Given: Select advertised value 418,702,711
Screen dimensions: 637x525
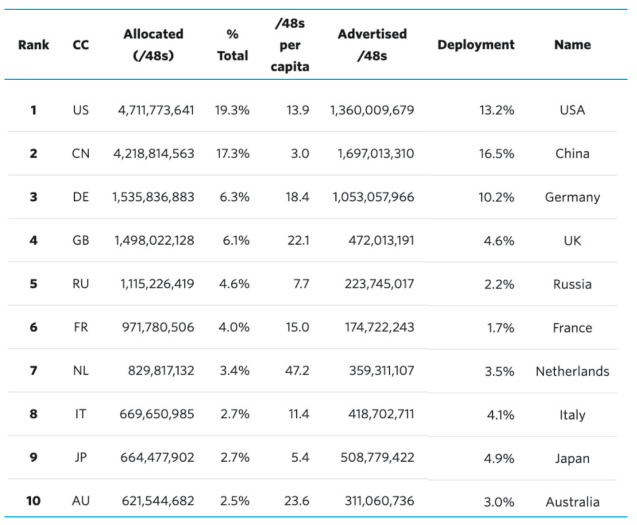Looking at the screenshot, I should tap(381, 414).
